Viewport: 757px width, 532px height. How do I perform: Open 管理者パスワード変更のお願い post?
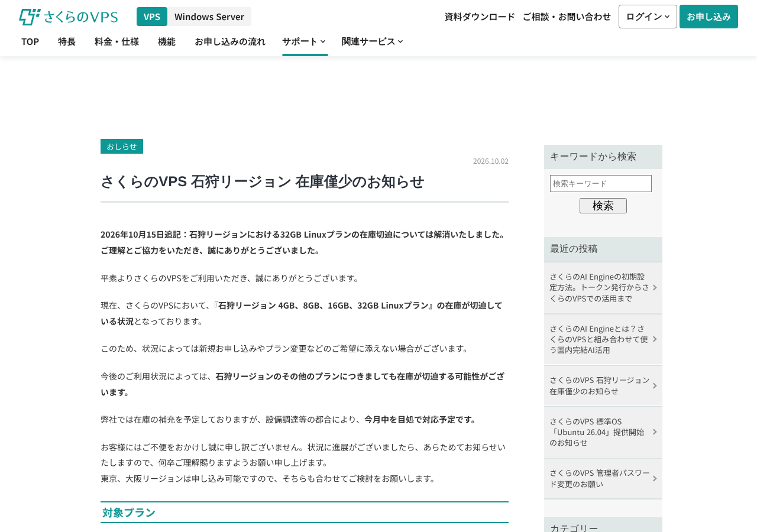[603, 478]
